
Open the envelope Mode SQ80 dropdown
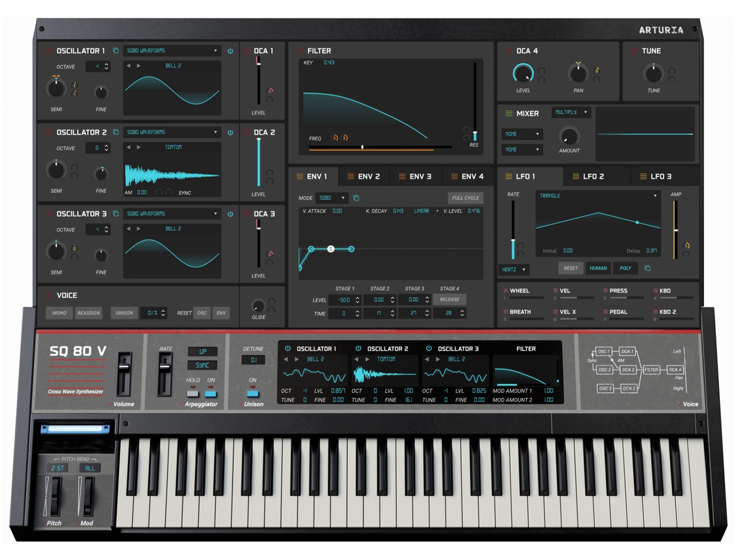point(332,198)
